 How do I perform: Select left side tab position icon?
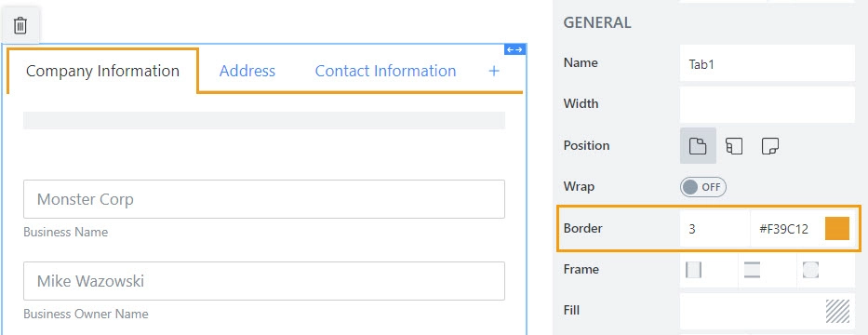click(x=734, y=146)
